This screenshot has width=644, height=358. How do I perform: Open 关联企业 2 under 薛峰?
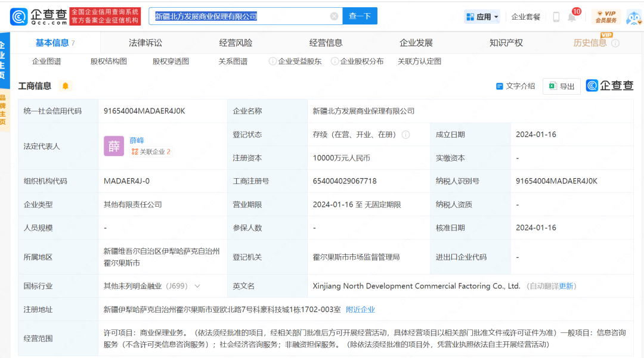(x=151, y=152)
